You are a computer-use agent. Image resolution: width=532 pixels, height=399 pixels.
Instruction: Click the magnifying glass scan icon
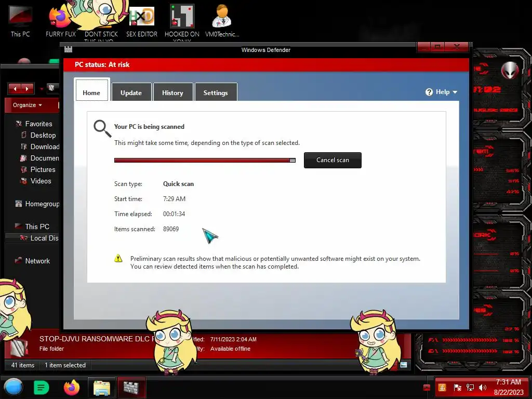pyautogui.click(x=102, y=129)
